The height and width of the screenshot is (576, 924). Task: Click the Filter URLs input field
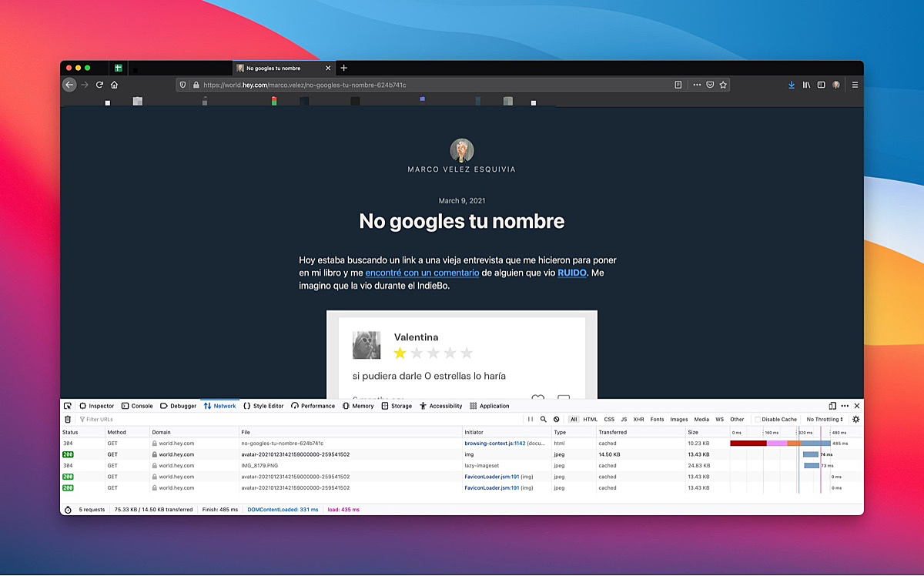pos(300,419)
